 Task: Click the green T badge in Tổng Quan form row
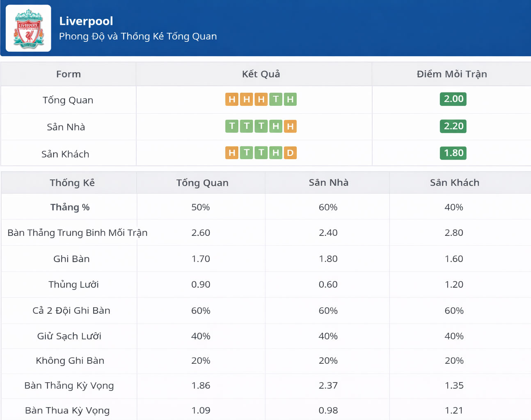point(276,99)
